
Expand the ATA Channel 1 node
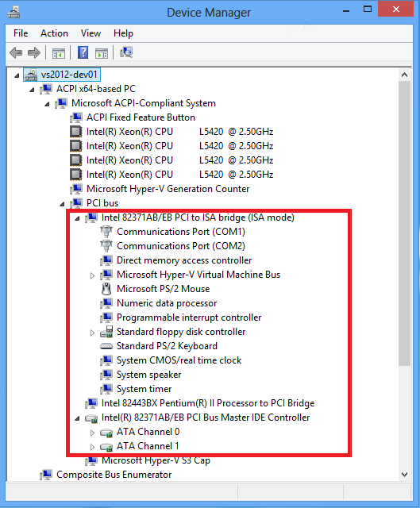click(92, 447)
